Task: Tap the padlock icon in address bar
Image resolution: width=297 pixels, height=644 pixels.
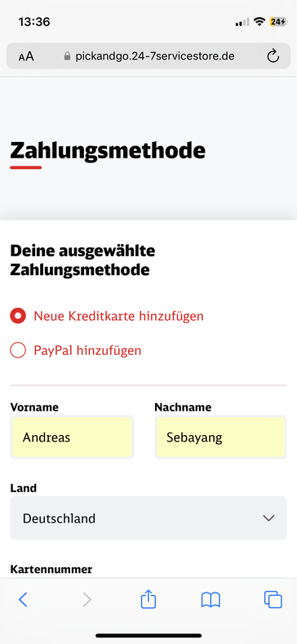Action: pos(68,56)
